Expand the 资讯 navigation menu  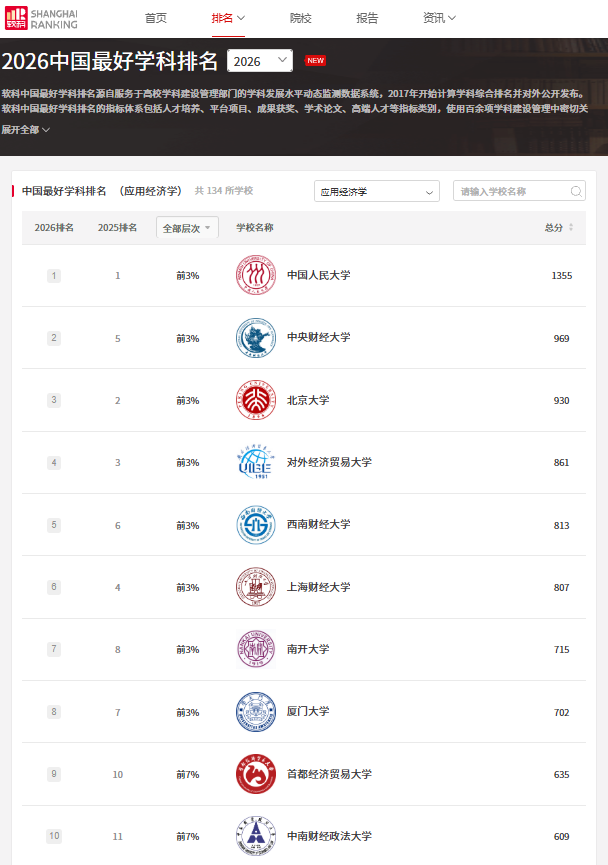(x=439, y=18)
